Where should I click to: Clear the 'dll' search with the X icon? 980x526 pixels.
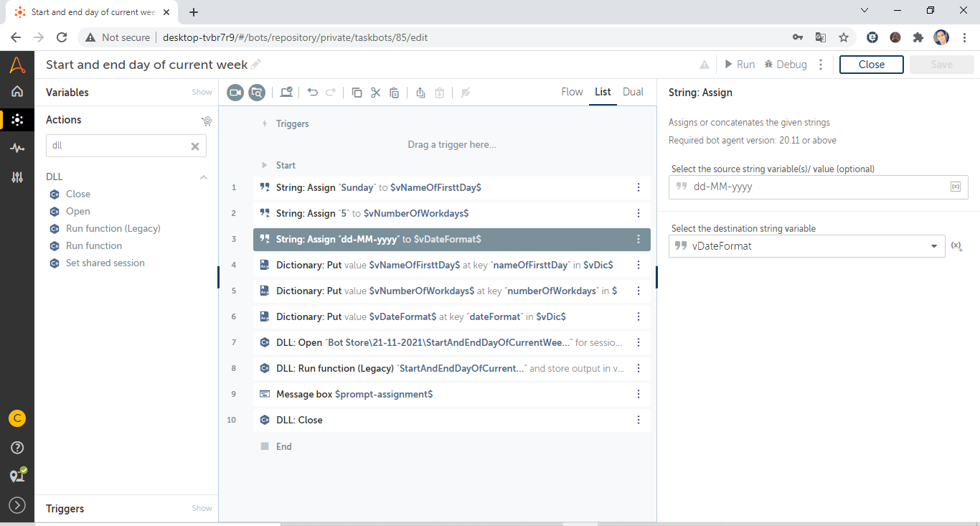pos(194,146)
